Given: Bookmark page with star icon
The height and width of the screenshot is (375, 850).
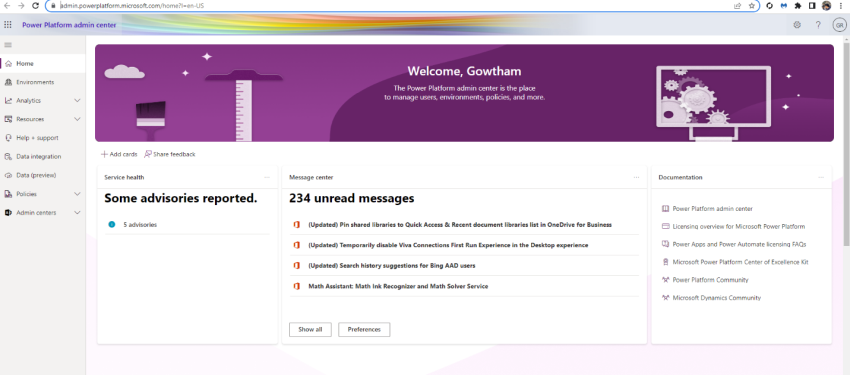Looking at the screenshot, I should tap(751, 5).
